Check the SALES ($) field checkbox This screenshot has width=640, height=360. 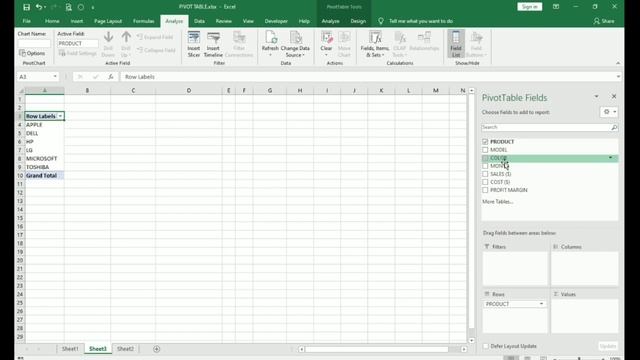point(485,174)
